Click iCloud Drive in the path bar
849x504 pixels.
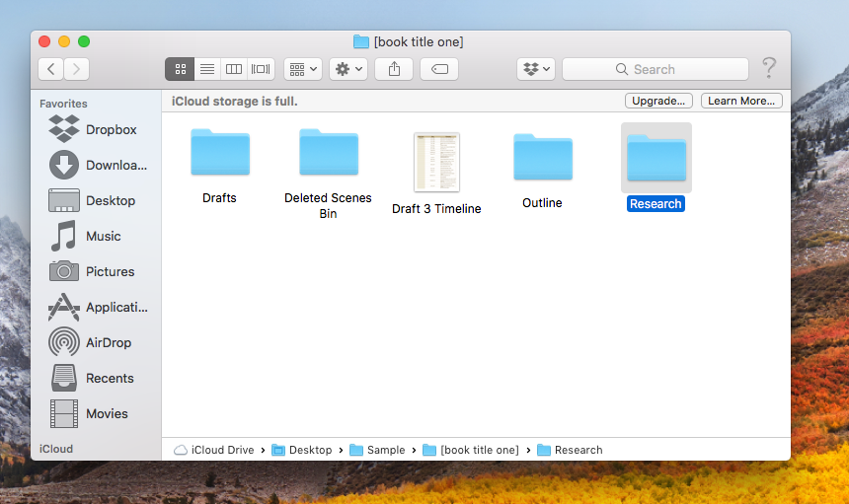coord(214,450)
